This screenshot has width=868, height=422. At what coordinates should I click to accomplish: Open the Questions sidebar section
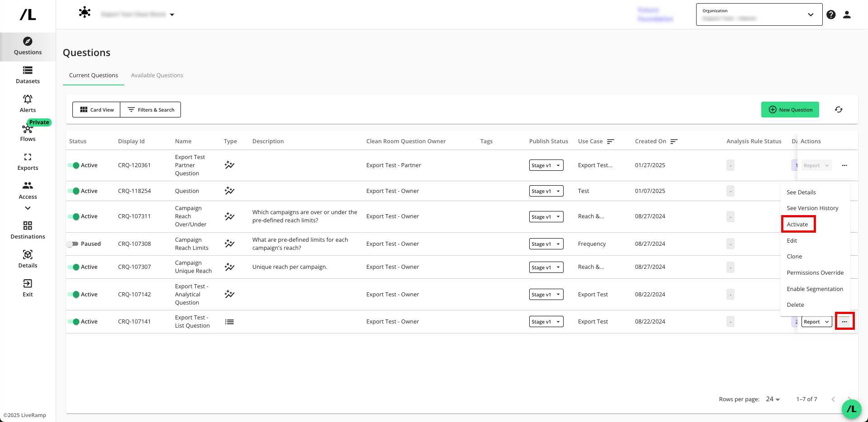coord(28,46)
